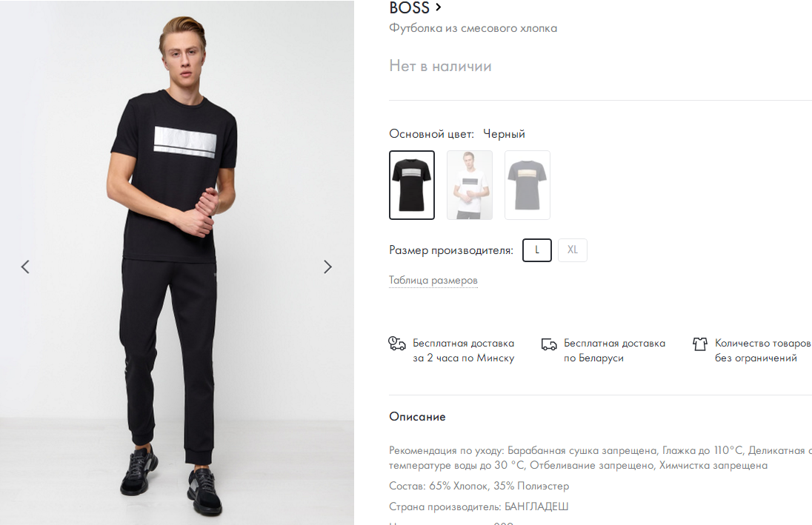This screenshot has height=525, width=812.
Task: Click the unlimited items shirt icon
Action: [x=700, y=344]
